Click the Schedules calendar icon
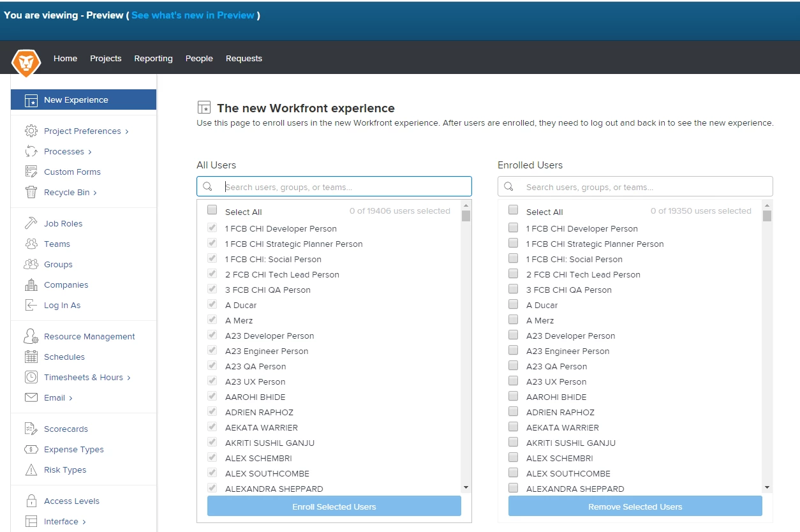Image resolution: width=800 pixels, height=532 pixels. [31, 357]
